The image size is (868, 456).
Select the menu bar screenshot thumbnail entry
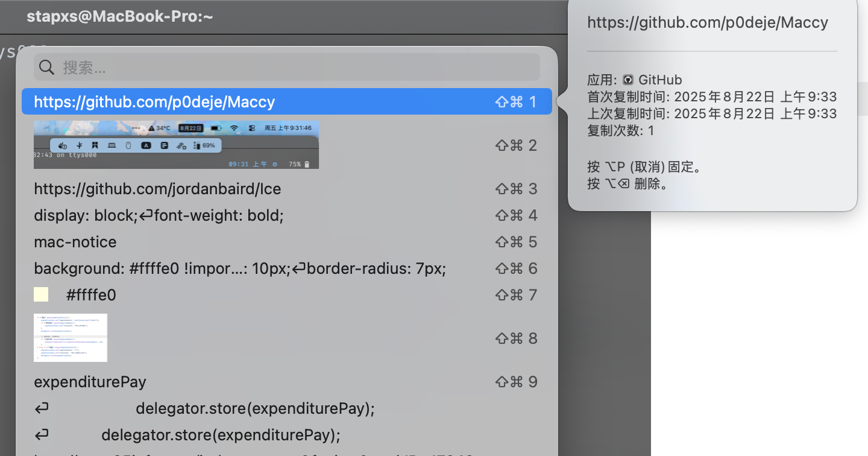(176, 145)
